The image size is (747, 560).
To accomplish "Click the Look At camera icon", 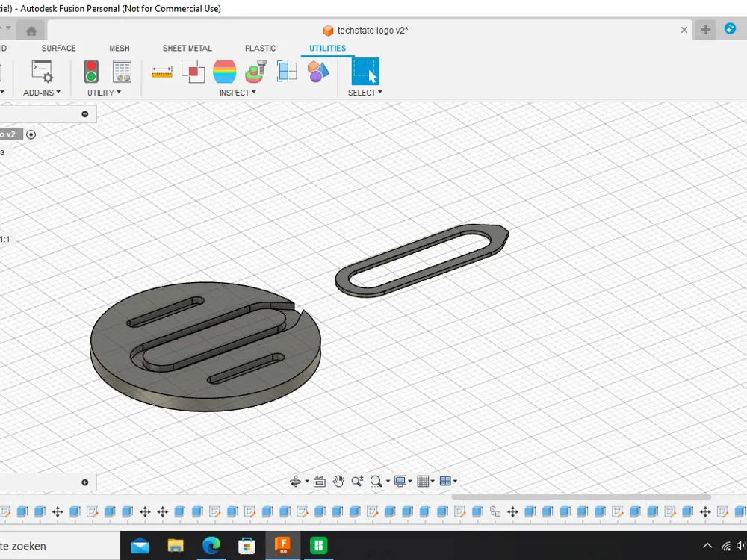I will [320, 482].
